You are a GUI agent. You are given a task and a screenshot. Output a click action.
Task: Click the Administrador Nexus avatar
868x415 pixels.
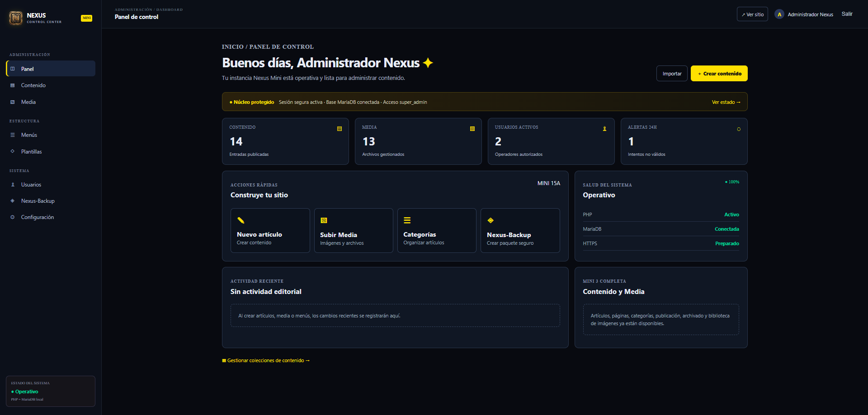pyautogui.click(x=779, y=14)
